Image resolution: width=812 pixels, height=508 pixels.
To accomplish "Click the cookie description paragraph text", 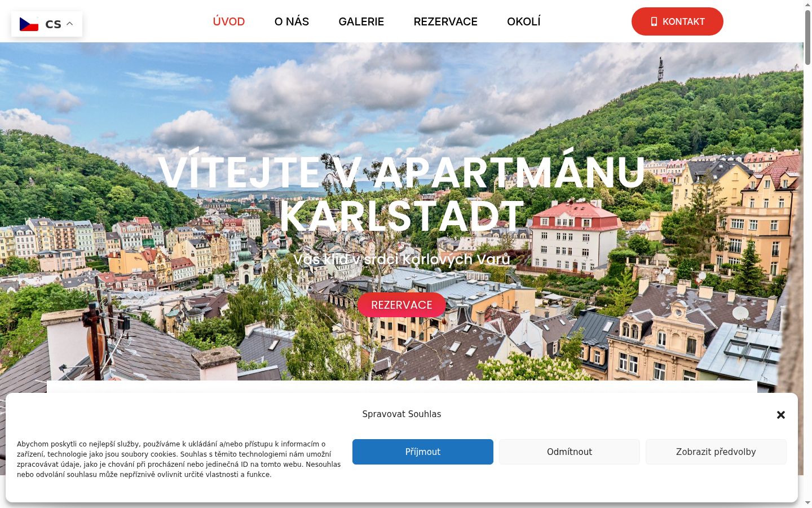I will [179, 459].
